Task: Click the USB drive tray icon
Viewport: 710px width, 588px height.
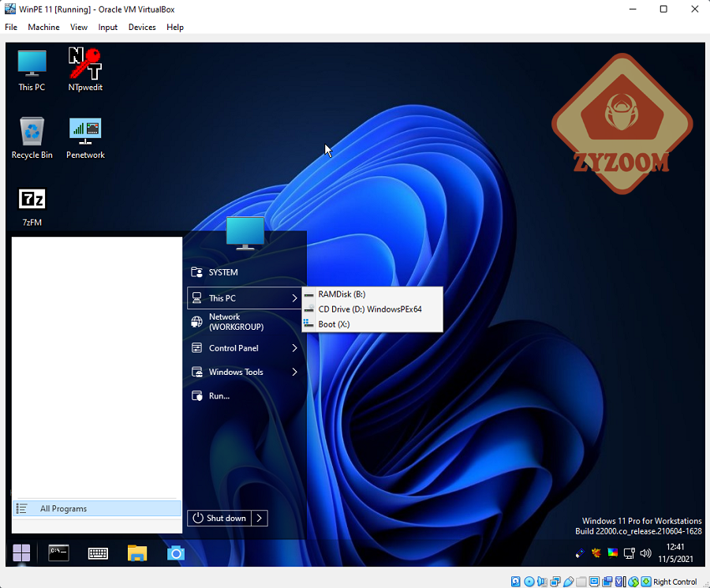Action: 580,553
